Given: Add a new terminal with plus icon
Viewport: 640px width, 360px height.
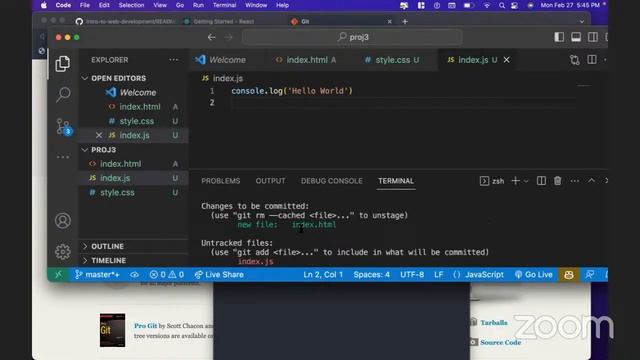Looking at the screenshot, I should pos(516,181).
